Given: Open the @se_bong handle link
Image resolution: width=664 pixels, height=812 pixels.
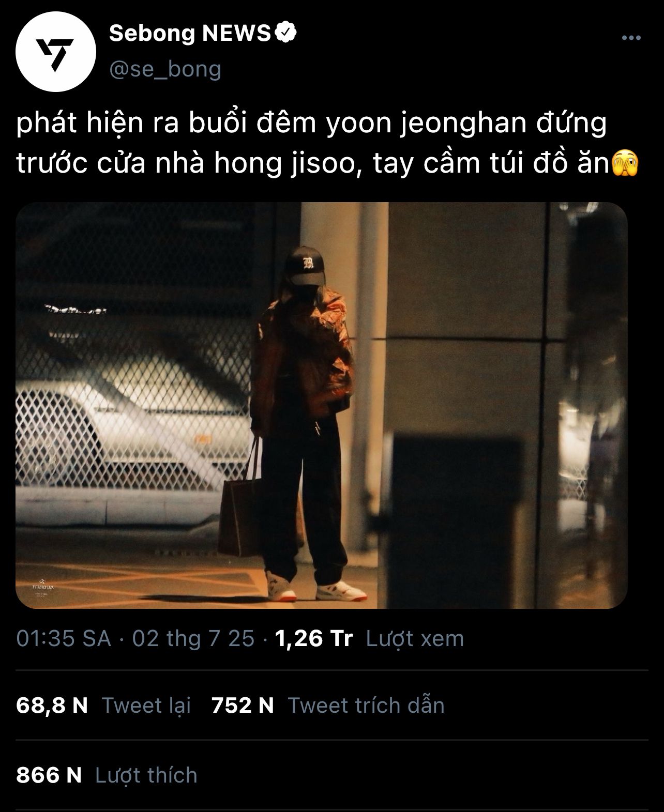Looking at the screenshot, I should point(165,69).
